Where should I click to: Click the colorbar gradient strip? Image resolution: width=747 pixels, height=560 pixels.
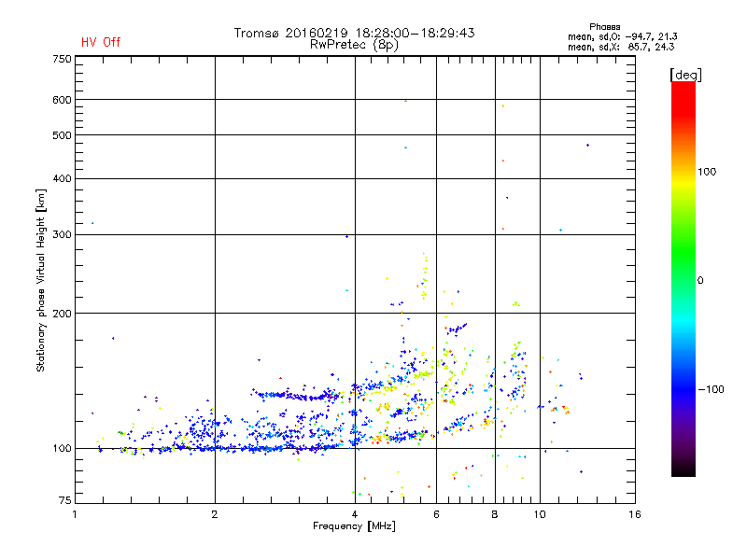tap(684, 278)
